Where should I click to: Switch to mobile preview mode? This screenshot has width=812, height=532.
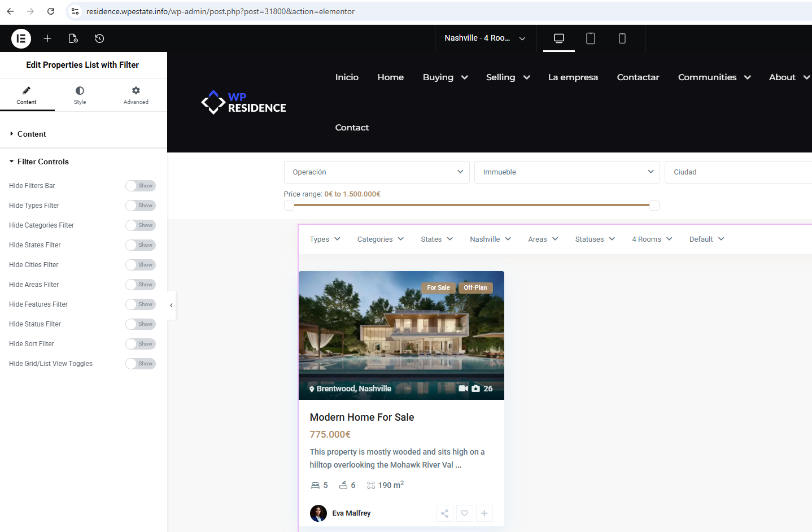tap(622, 38)
